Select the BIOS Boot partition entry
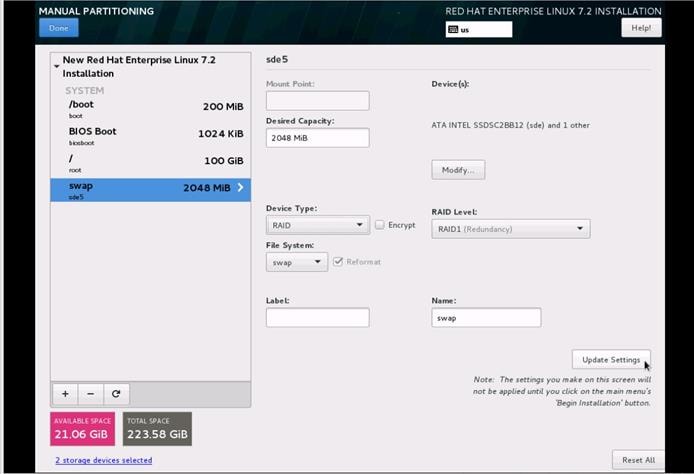Image resolution: width=694 pixels, height=474 pixels. pos(150,136)
